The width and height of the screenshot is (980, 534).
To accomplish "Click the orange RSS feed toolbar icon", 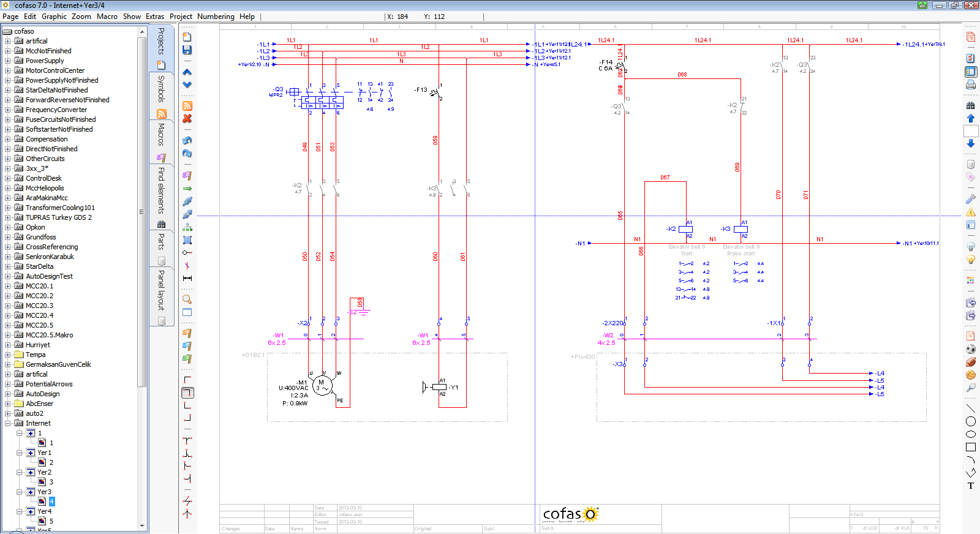I will pyautogui.click(x=187, y=106).
